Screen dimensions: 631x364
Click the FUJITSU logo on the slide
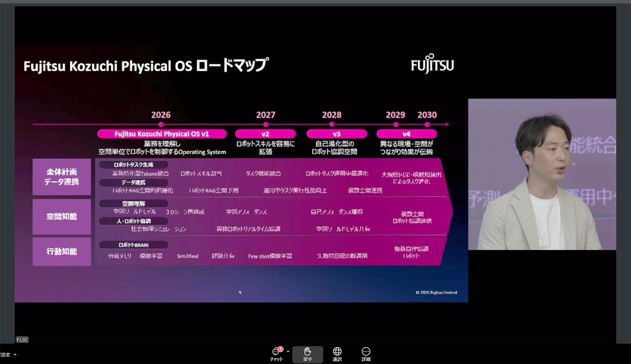point(432,64)
